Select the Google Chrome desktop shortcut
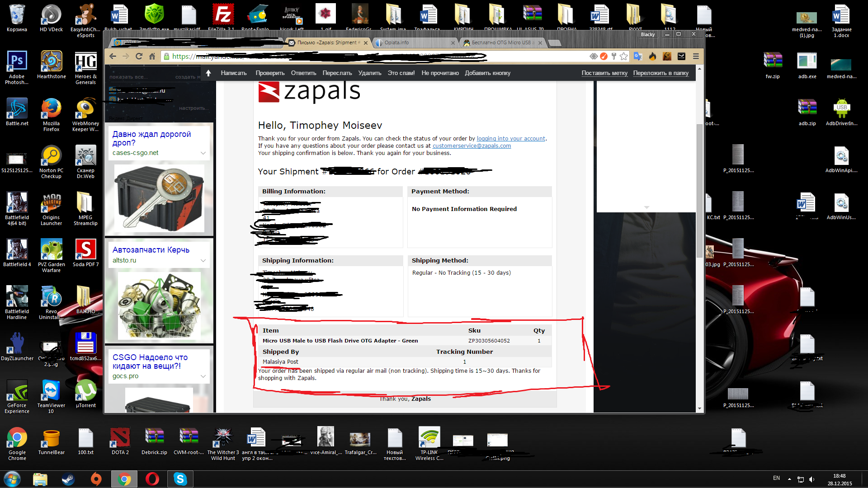The width and height of the screenshot is (868, 488). tap(17, 444)
